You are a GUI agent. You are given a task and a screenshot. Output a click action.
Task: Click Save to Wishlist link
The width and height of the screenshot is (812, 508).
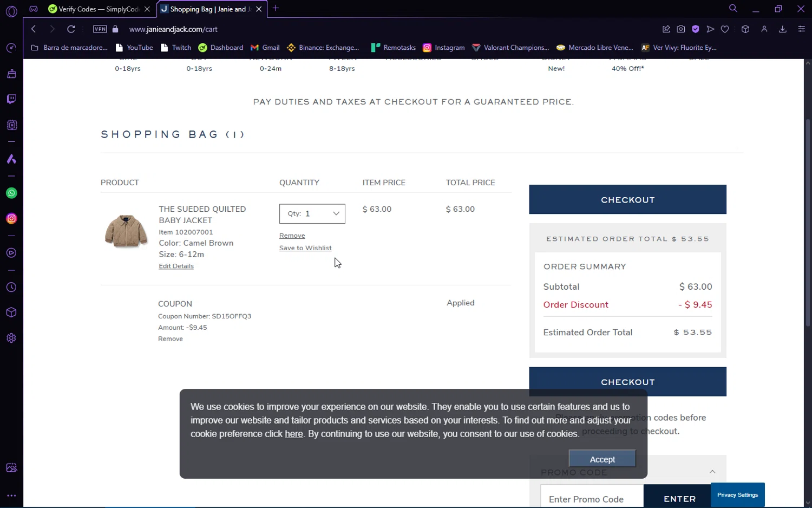(x=305, y=248)
